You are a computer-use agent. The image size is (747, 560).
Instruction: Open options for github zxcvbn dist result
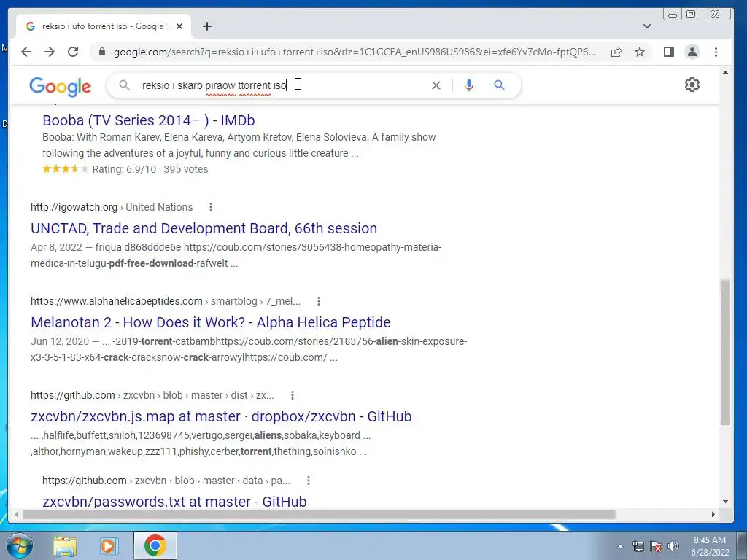click(293, 395)
